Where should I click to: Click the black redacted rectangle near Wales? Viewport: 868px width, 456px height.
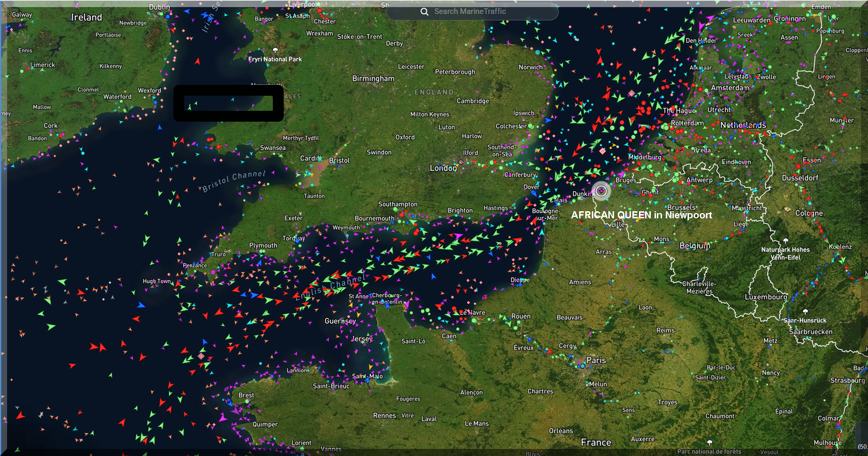[229, 103]
